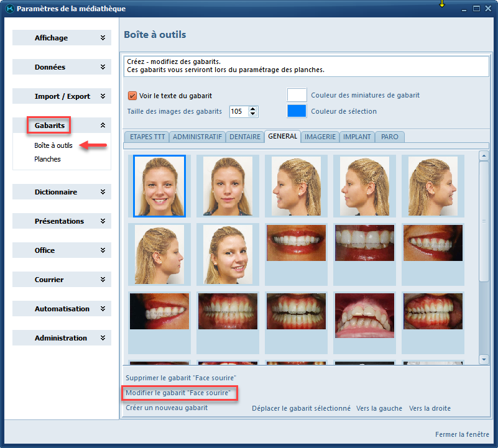Select the smiling face front thumbnail
The height and width of the screenshot is (448, 498).
click(159, 185)
